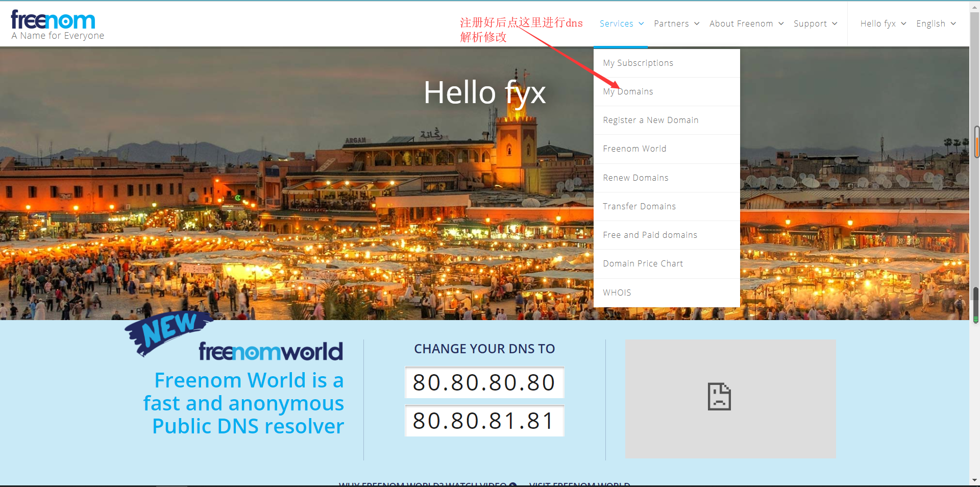This screenshot has width=980, height=487.
Task: Click the scrollbar down arrow
Action: [975, 480]
